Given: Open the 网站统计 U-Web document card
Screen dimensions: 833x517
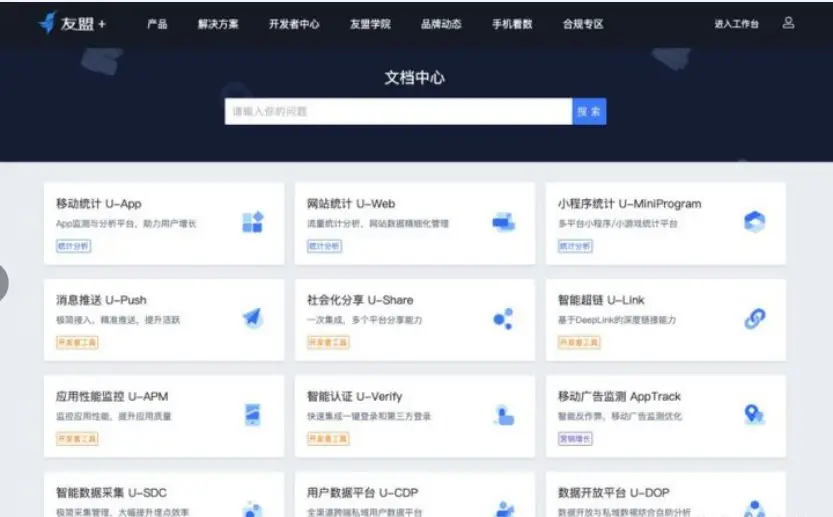Looking at the screenshot, I should point(415,224).
